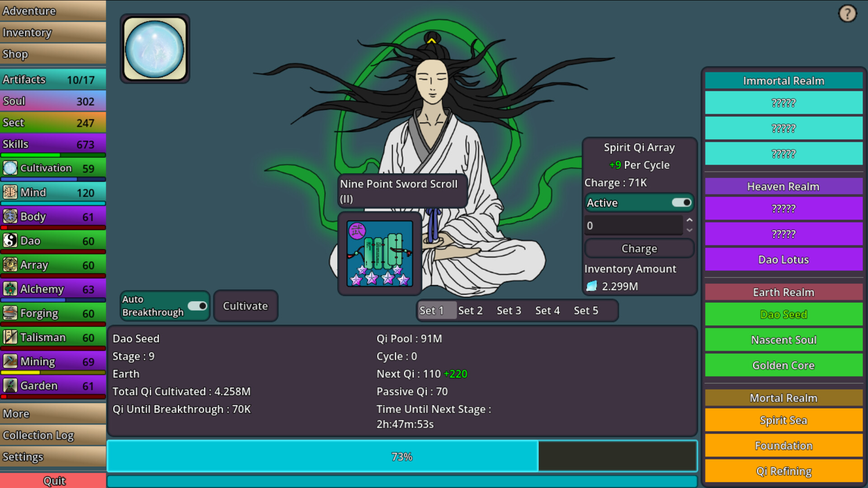Screen dimensions: 868x488
Task: Expand the More menu section
Action: pyautogui.click(x=53, y=413)
